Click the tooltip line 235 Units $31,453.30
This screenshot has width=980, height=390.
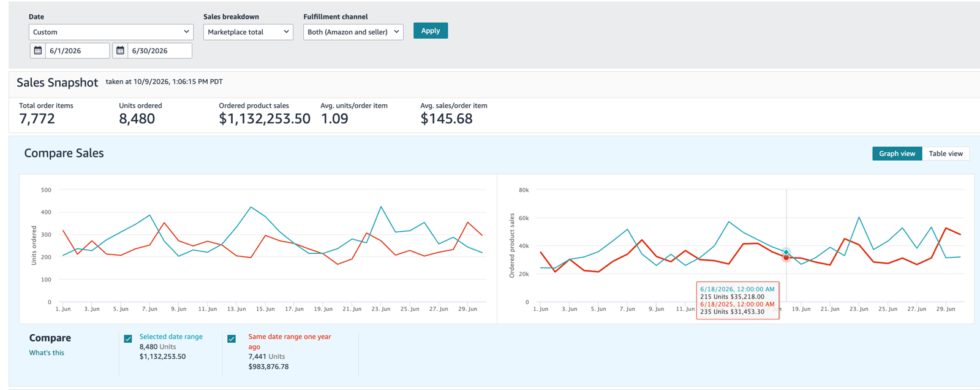point(732,312)
